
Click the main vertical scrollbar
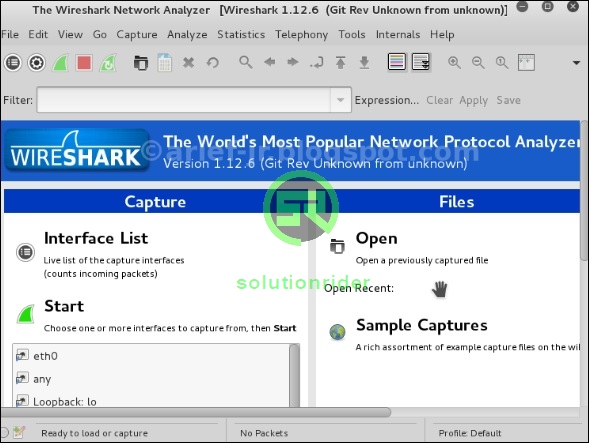[x=584, y=190]
